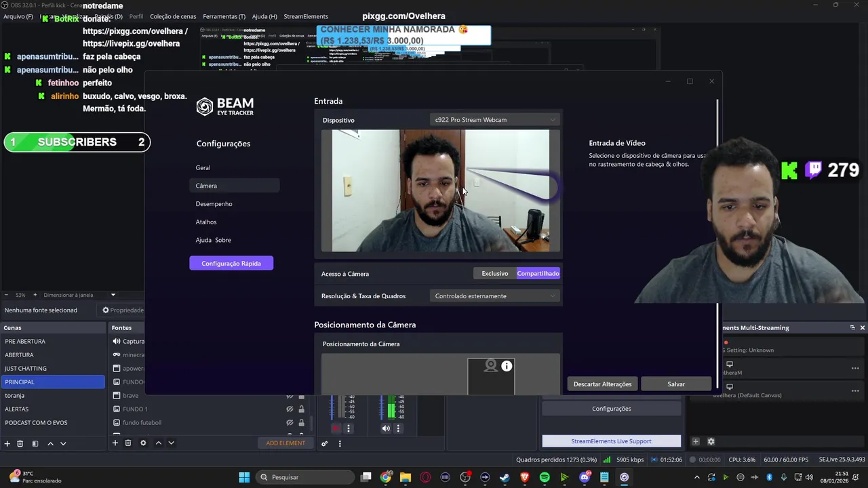
Task: Open StreamElements Live Support
Action: pos(611,441)
